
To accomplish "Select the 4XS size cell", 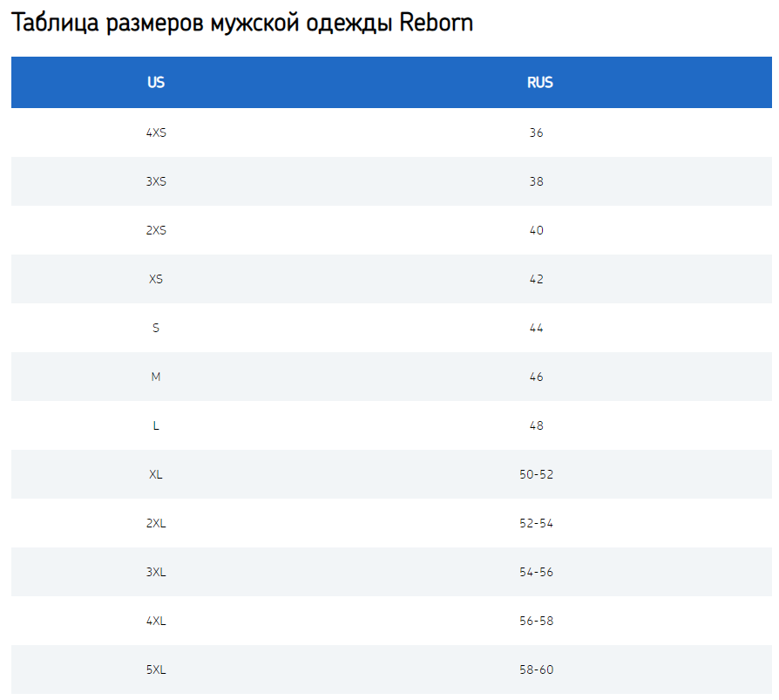I will point(156,133).
